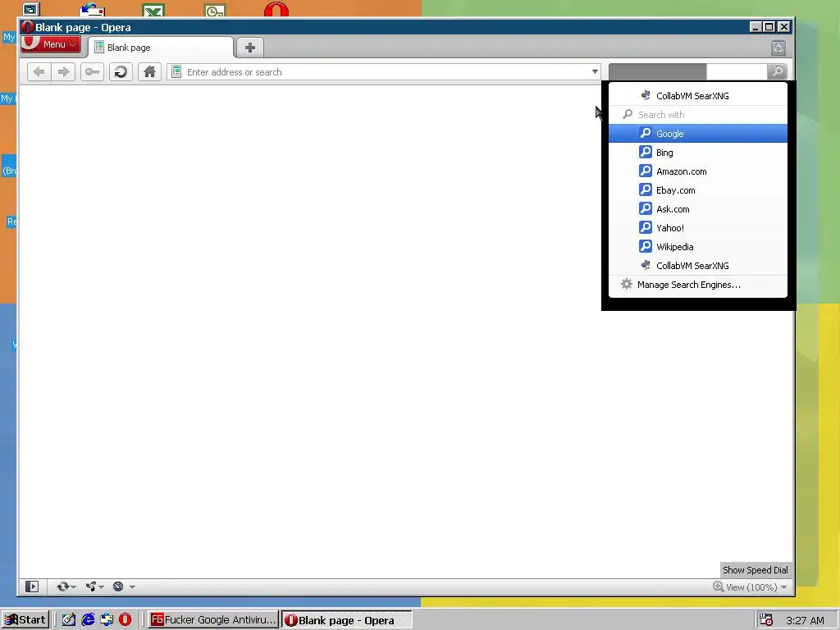Open the Excel desktop icon

coord(153,10)
